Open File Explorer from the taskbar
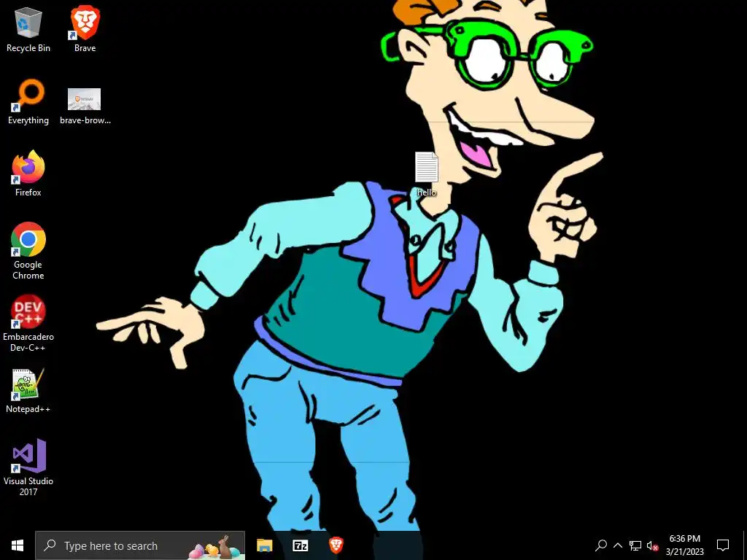 pos(264,545)
